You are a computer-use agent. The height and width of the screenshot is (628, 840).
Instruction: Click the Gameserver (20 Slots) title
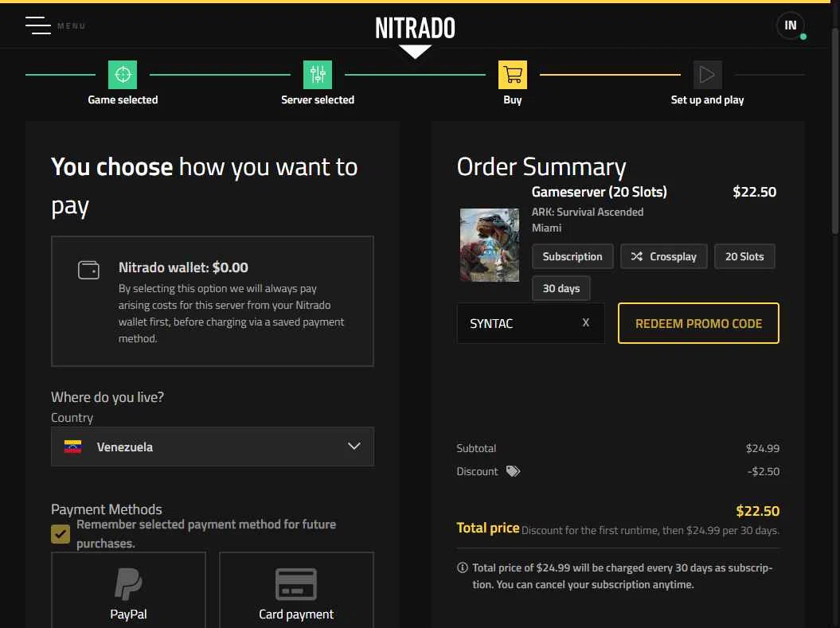(599, 192)
